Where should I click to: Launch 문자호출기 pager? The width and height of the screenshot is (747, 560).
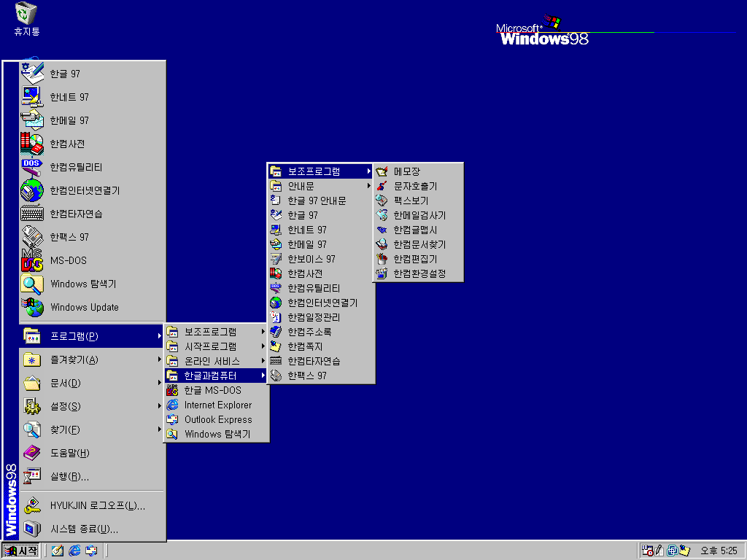tap(418, 186)
